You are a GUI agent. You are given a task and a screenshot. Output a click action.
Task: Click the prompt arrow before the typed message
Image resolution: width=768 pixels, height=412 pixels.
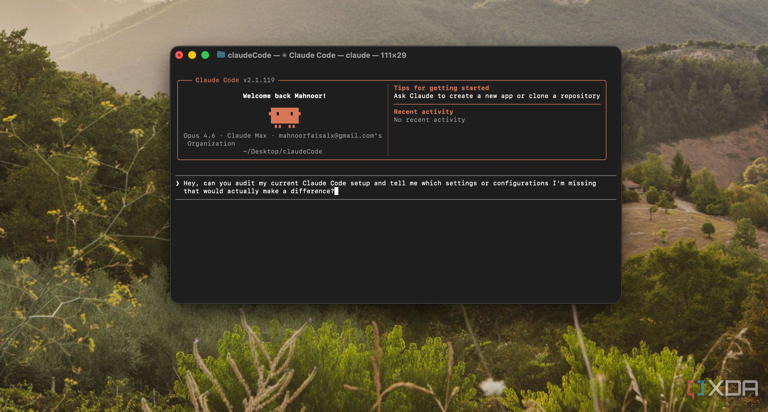tap(178, 183)
